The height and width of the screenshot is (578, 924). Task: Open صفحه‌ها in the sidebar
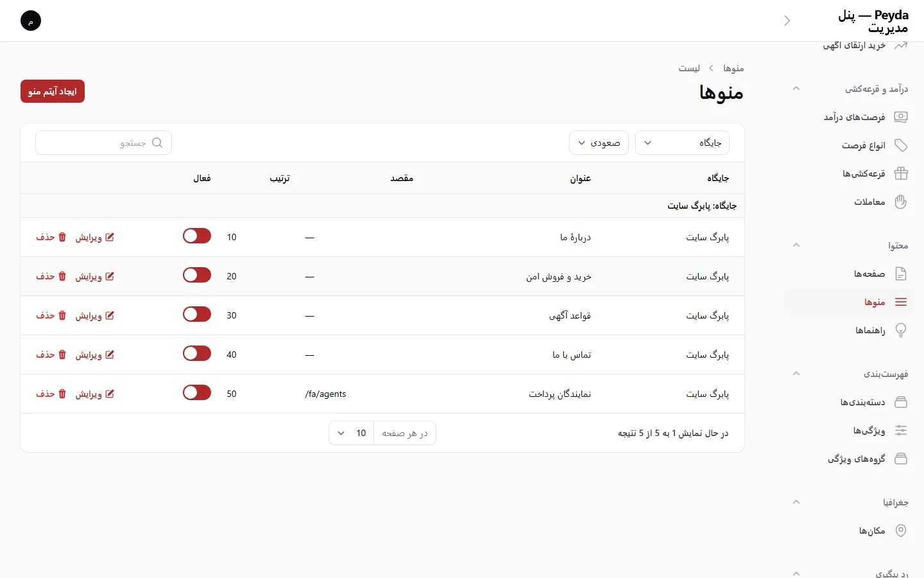(849, 274)
